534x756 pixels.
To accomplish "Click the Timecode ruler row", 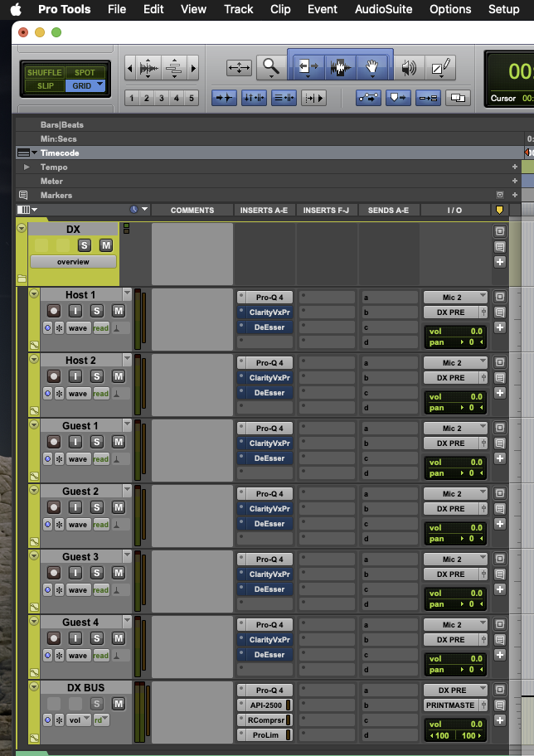I will click(x=270, y=153).
